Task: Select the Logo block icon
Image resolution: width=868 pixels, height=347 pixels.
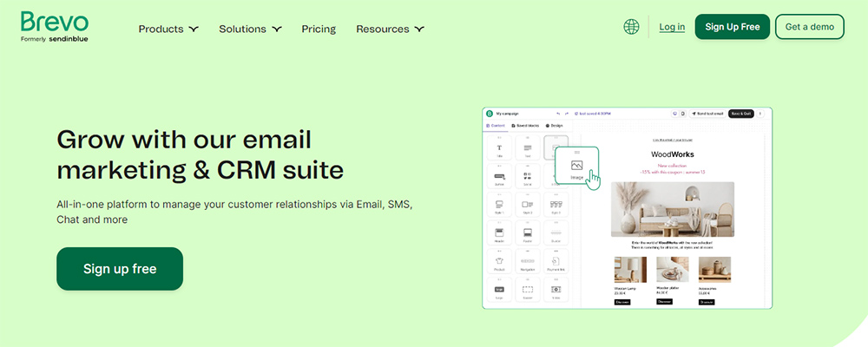Action: click(x=499, y=291)
